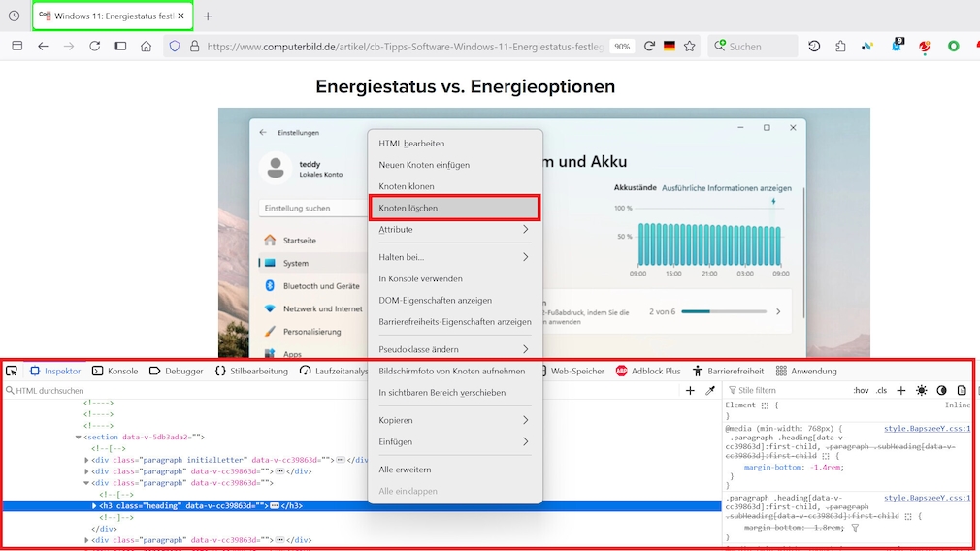Focus the Stile filtern field
This screenshot has height=551, width=980.
(x=786, y=390)
